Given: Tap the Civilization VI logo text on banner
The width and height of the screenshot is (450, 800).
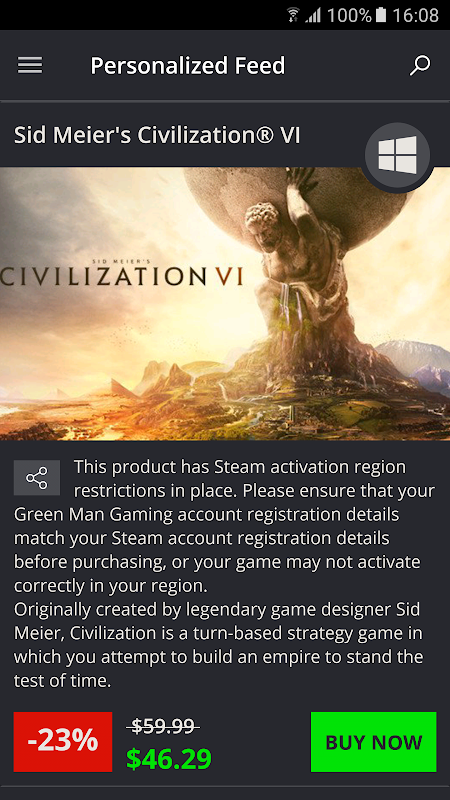Looking at the screenshot, I should coord(121,274).
